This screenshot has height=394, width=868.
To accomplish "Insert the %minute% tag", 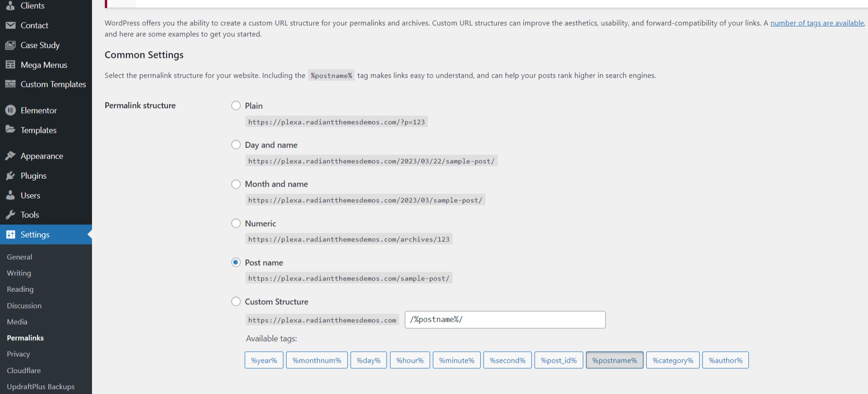I will (457, 360).
